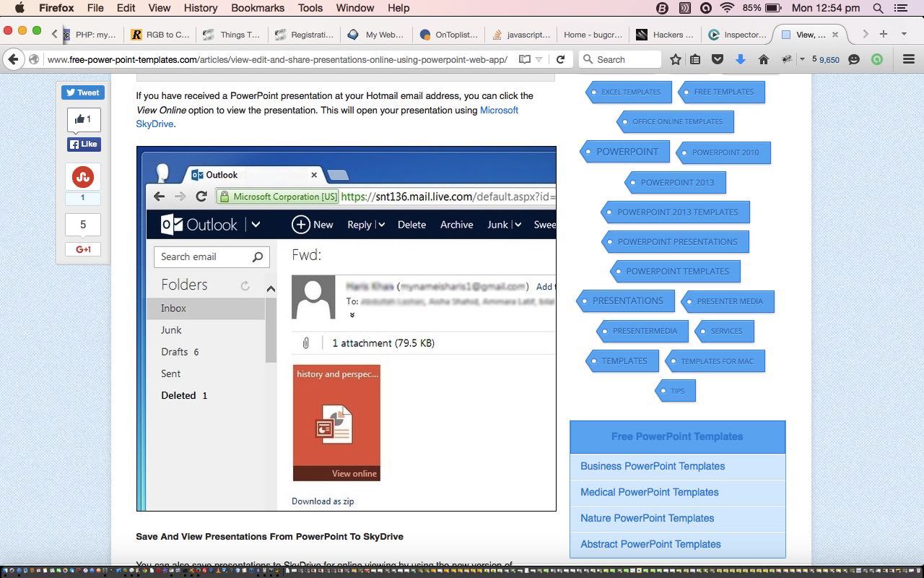
Task: Switch to the 'Hackers ...' tab
Action: pyautogui.click(x=665, y=34)
